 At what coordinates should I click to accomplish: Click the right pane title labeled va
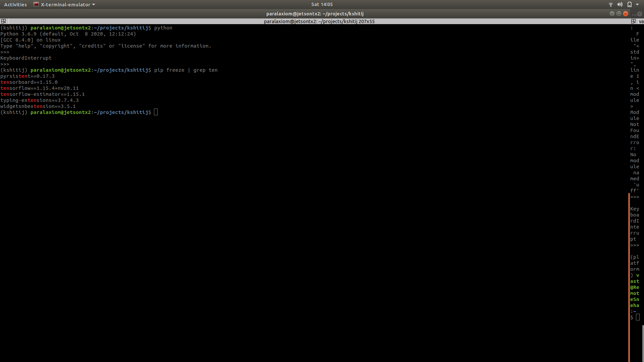(x=641, y=21)
